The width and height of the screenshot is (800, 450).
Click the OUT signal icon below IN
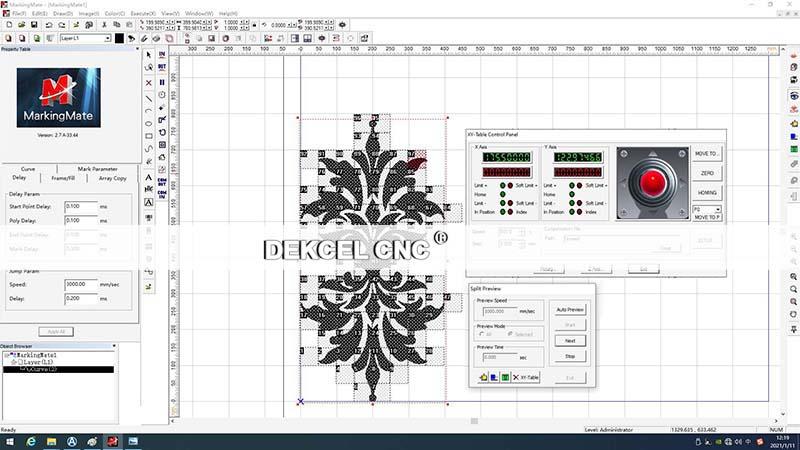(x=162, y=67)
